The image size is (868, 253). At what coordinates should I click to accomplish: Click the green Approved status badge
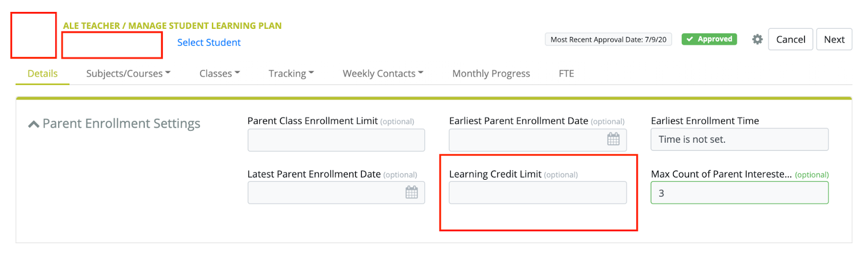point(709,39)
